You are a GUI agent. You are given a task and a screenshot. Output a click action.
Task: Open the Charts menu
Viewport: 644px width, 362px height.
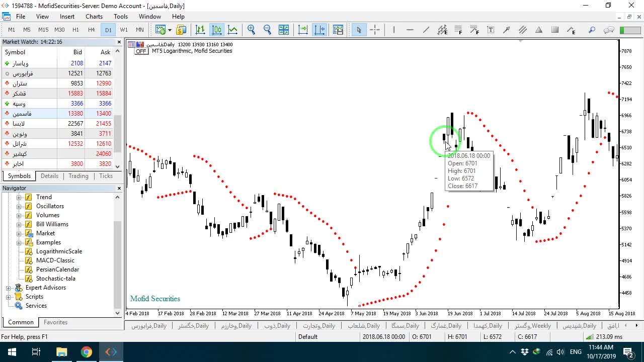point(94,17)
